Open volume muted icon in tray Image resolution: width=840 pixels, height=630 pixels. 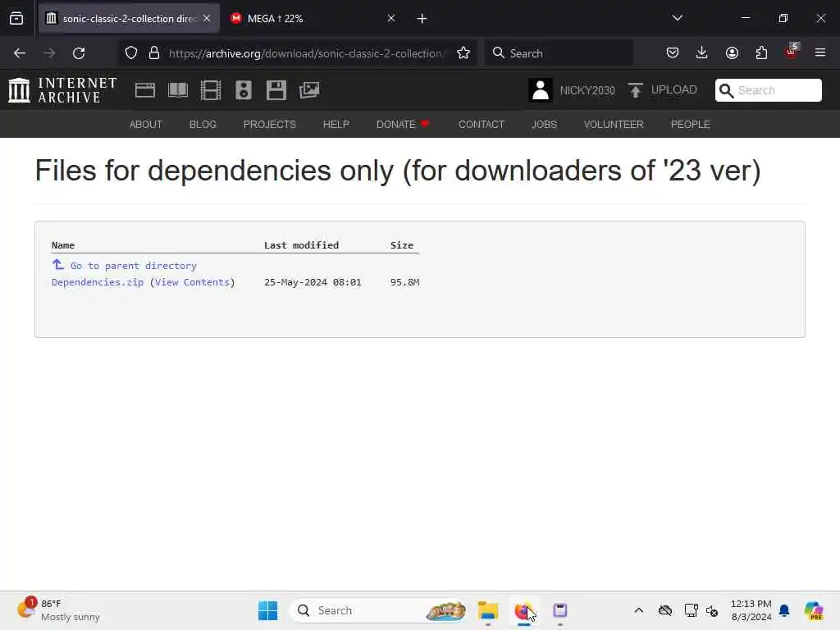(712, 610)
